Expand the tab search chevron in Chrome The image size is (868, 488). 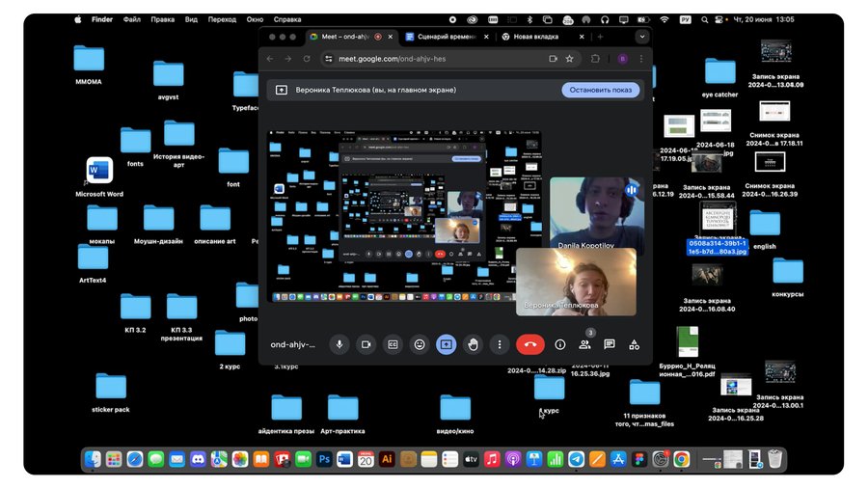pyautogui.click(x=642, y=37)
